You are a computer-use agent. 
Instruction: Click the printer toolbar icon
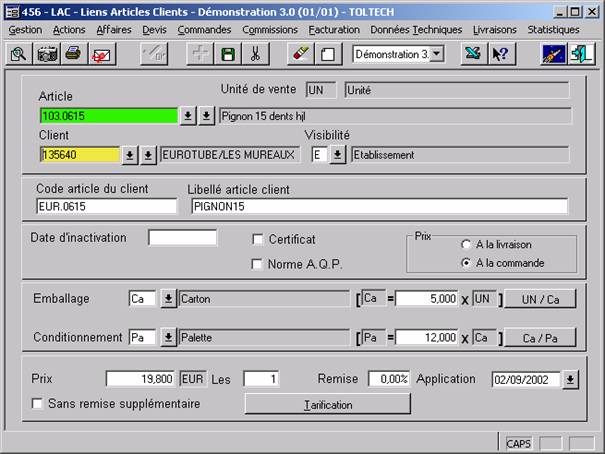point(74,54)
